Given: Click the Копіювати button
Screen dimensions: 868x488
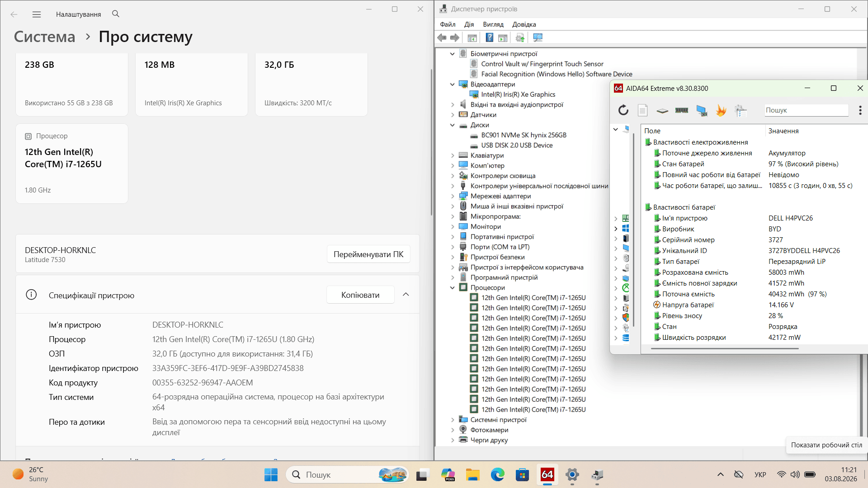Looking at the screenshot, I should click(x=360, y=295).
